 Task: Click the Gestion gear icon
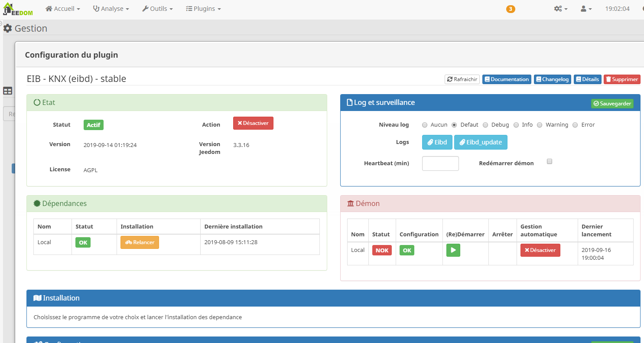7,29
